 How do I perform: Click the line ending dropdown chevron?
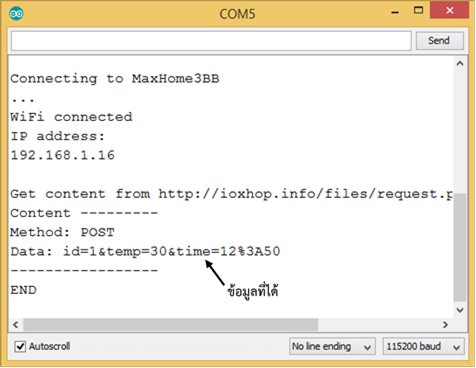368,348
